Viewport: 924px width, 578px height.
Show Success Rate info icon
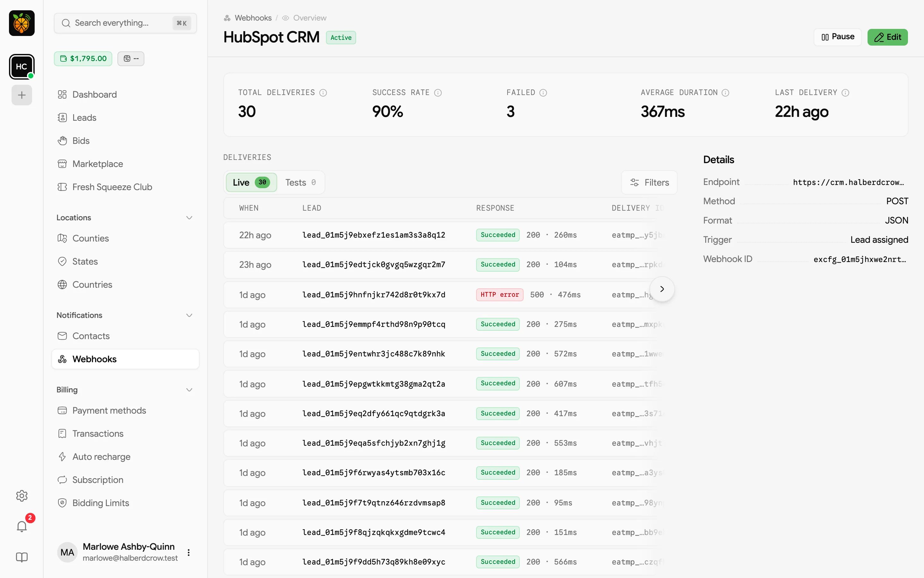pyautogui.click(x=438, y=93)
